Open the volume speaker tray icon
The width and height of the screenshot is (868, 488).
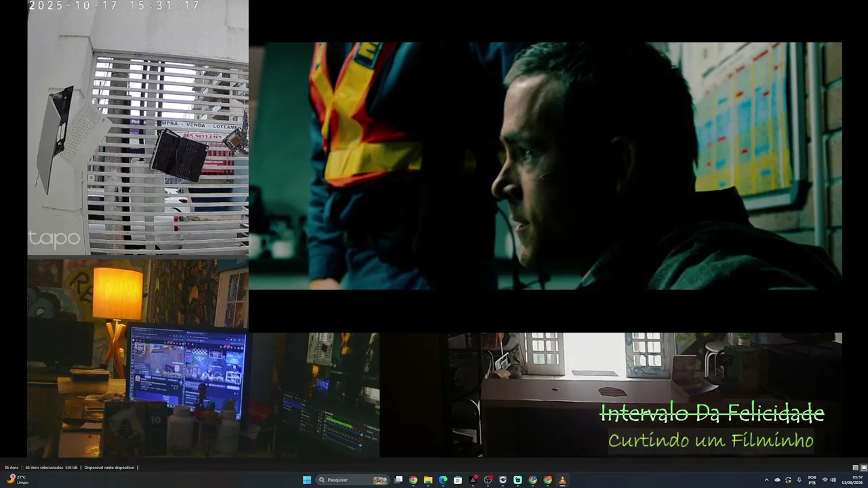coord(833,480)
